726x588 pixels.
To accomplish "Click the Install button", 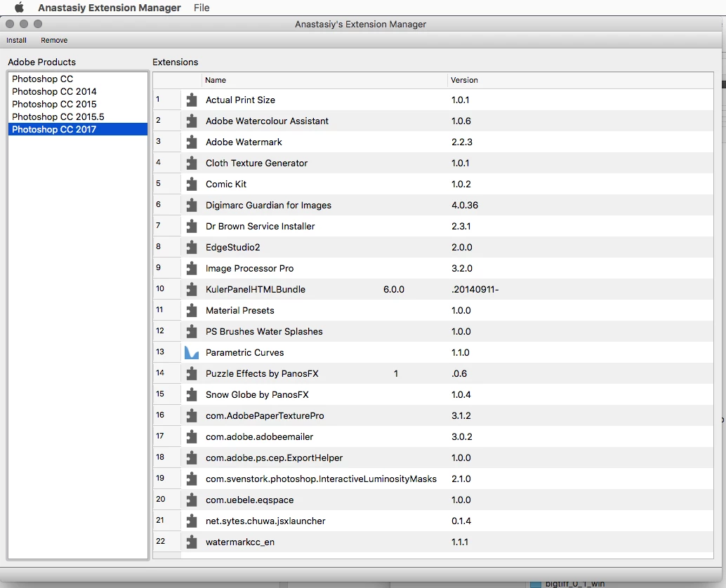I will (16, 40).
